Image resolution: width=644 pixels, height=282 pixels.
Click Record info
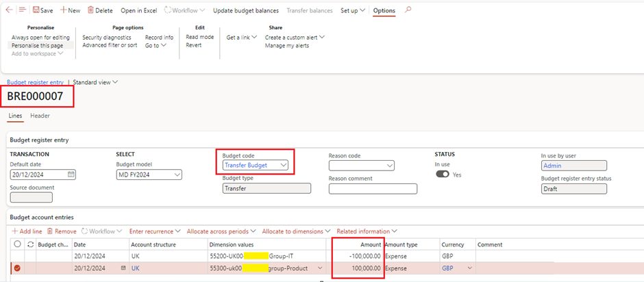(x=160, y=38)
